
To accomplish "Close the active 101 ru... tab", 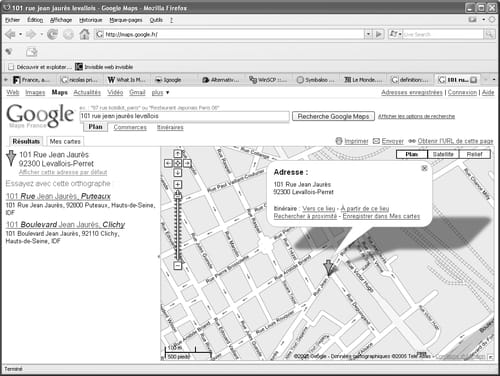I will [x=473, y=80].
